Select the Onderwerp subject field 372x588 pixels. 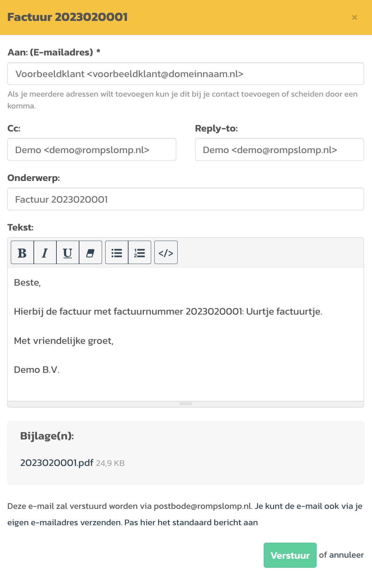click(x=186, y=199)
